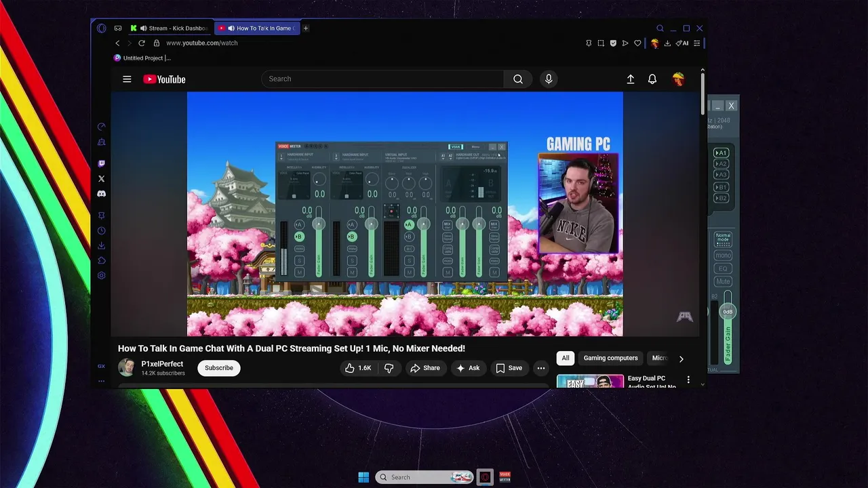
Task: Open the P1xelPerfect channel name
Action: click(162, 364)
